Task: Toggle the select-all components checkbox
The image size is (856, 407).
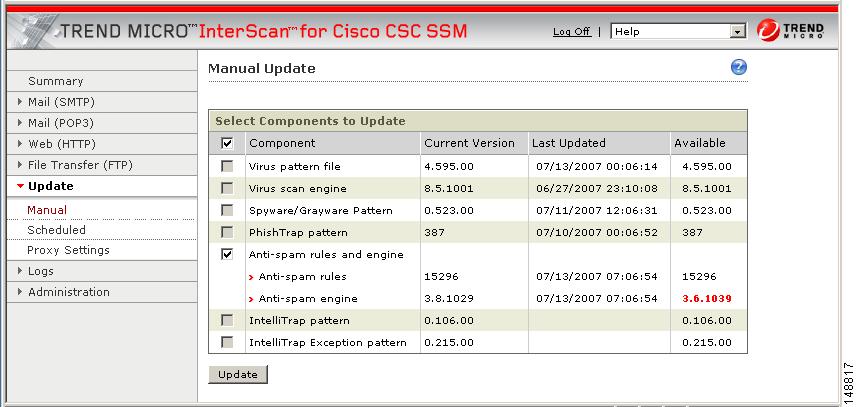Action: [x=227, y=143]
